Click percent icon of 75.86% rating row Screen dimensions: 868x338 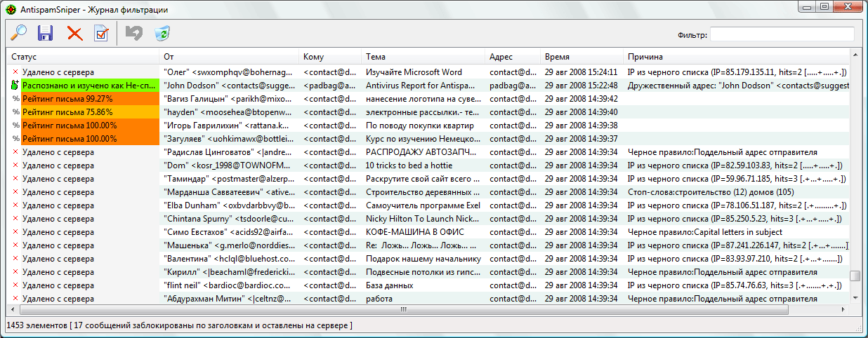coord(15,111)
